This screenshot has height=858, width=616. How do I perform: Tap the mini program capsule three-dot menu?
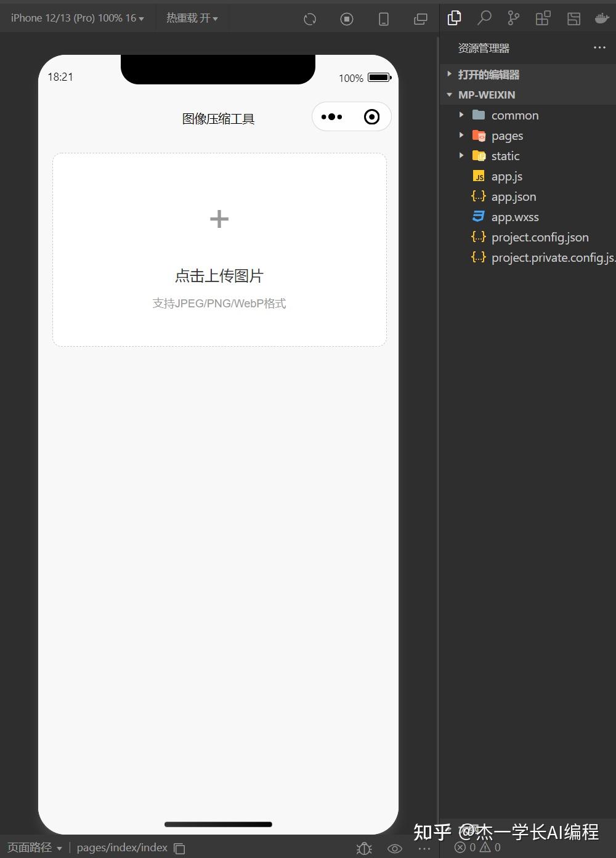click(331, 117)
